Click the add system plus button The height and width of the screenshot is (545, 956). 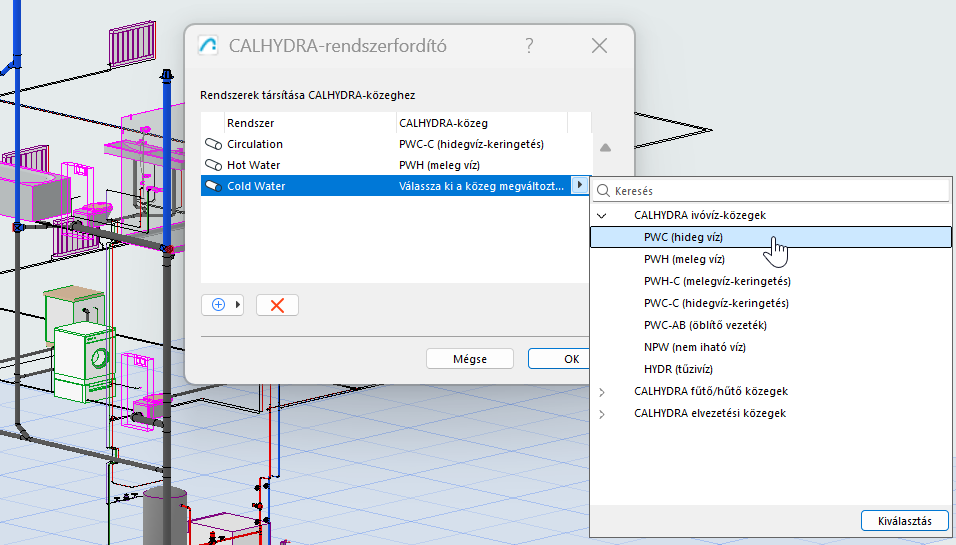point(219,306)
